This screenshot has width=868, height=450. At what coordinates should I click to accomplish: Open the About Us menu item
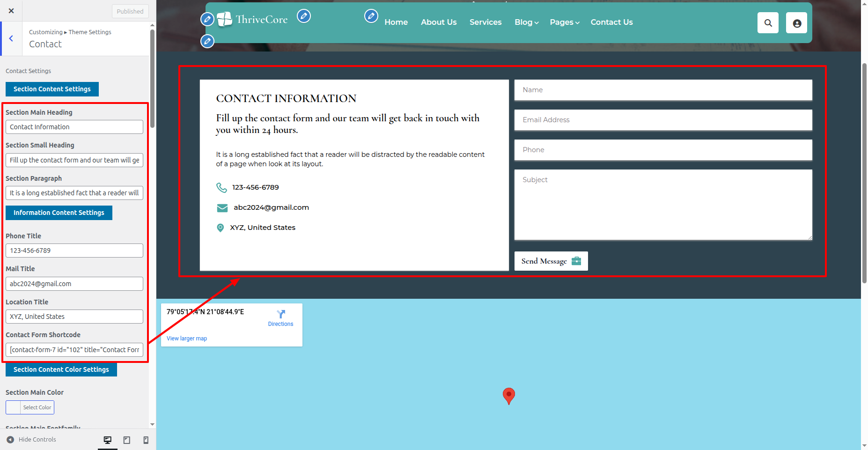pyautogui.click(x=438, y=22)
